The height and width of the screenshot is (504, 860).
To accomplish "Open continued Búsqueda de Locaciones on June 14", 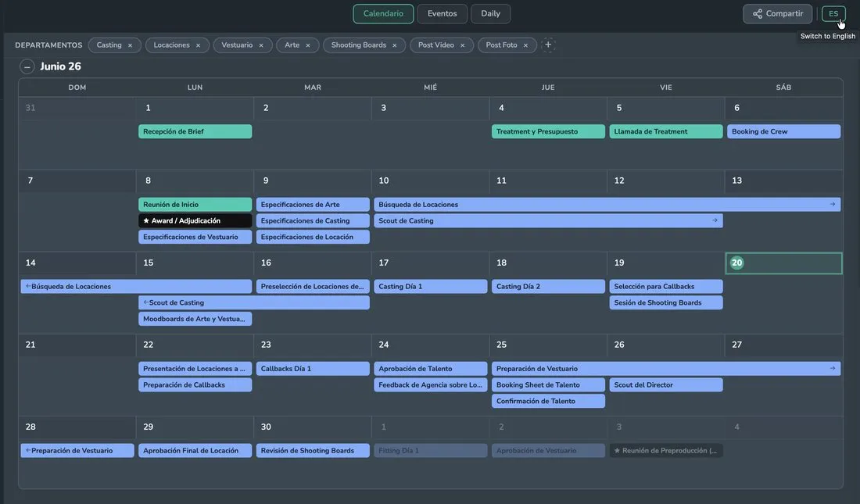I will point(136,286).
